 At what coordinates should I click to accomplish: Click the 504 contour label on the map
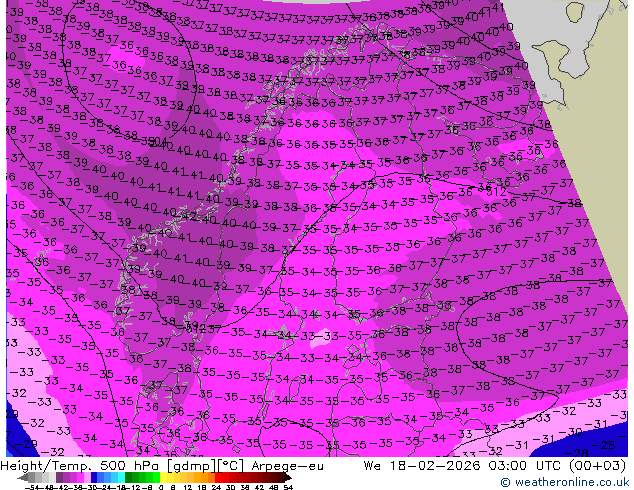coord(158,141)
